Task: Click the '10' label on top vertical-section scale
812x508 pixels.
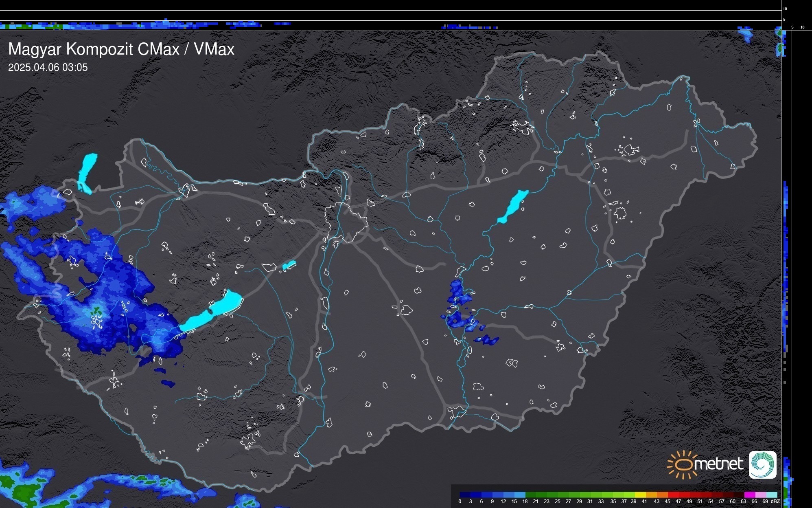Action: [x=785, y=9]
